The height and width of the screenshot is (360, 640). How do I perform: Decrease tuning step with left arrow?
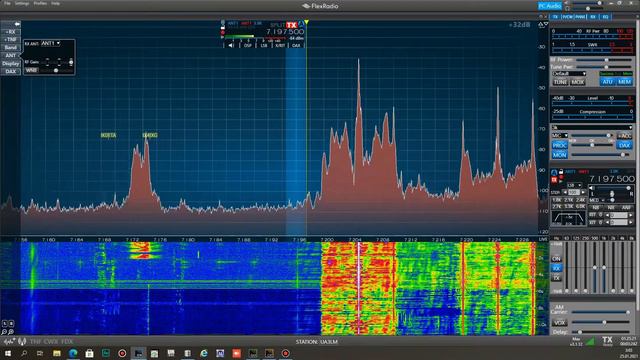pyautogui.click(x=565, y=192)
